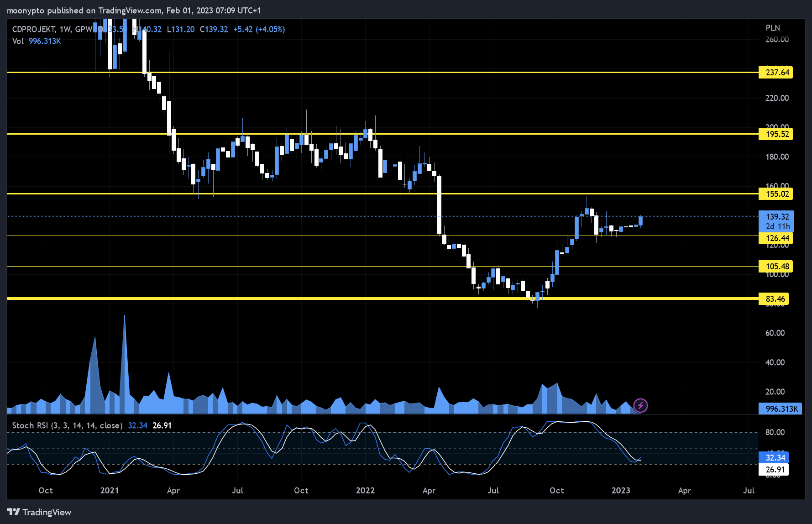
Task: Click the 83.46 yellow price label
Action: pos(774,299)
